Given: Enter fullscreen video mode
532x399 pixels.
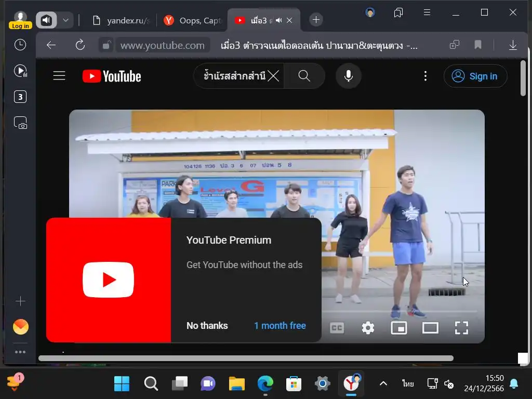Looking at the screenshot, I should (461, 328).
